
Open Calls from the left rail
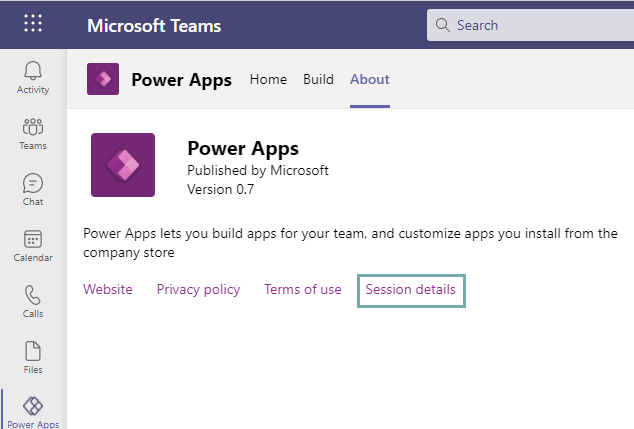(33, 301)
